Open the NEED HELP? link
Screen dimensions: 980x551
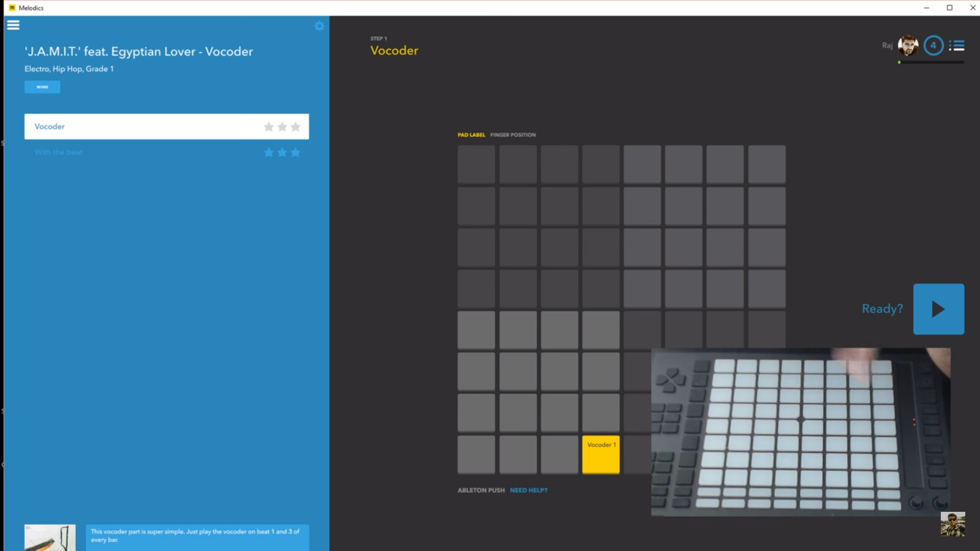(529, 490)
